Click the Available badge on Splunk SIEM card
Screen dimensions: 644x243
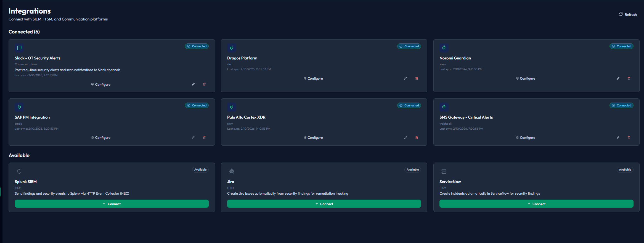click(x=200, y=170)
